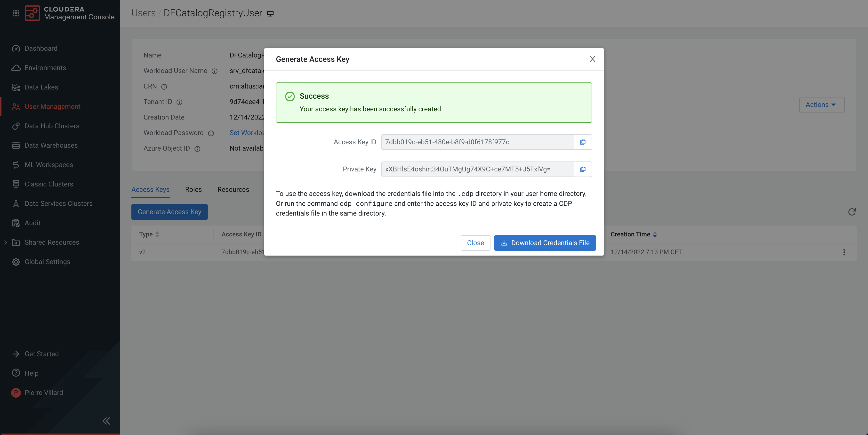Image resolution: width=868 pixels, height=435 pixels.
Task: Go to Users breadcrumb link
Action: [x=143, y=13]
